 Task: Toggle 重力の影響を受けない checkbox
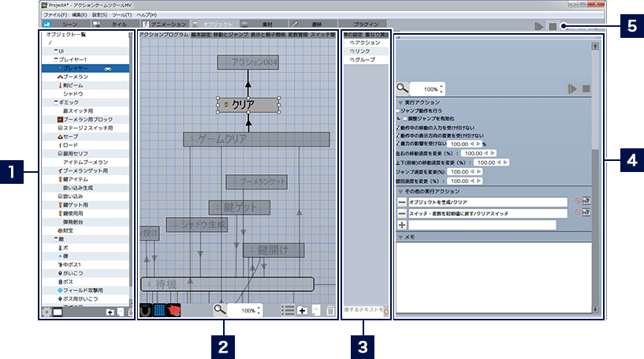pos(398,144)
